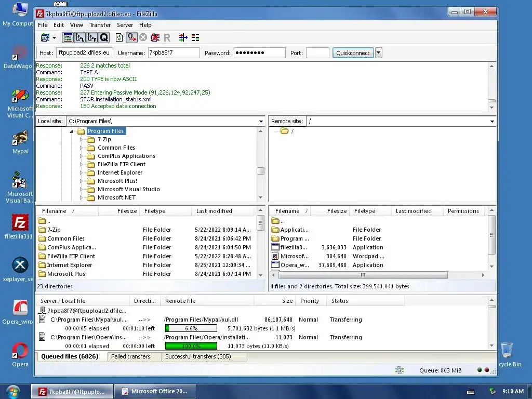
Task: Click the Reconnect R icon
Action: pos(167,37)
